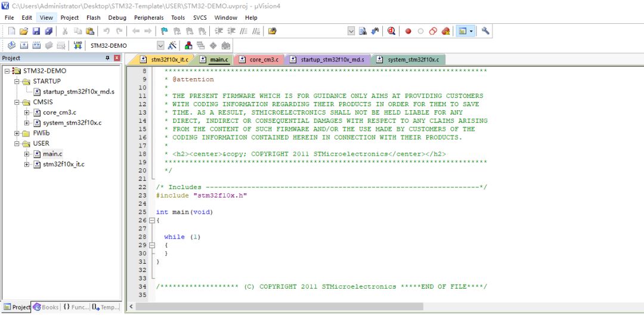Switch to the core_cm3.c editor tab

259,60
